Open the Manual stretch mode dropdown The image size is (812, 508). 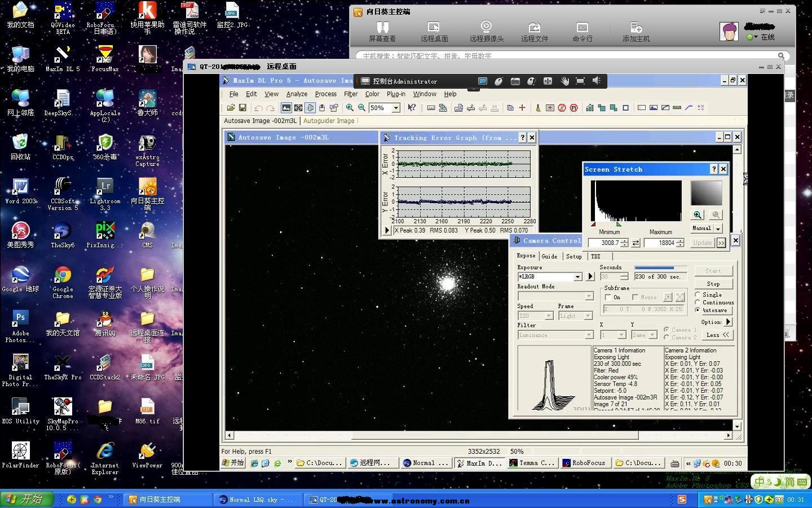click(x=718, y=229)
